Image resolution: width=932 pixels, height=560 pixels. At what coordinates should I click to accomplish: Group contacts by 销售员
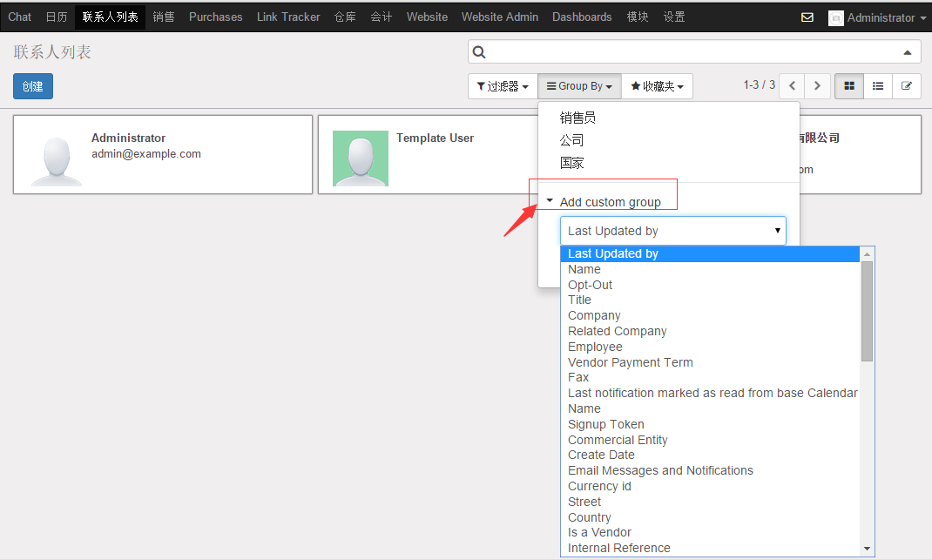point(578,118)
